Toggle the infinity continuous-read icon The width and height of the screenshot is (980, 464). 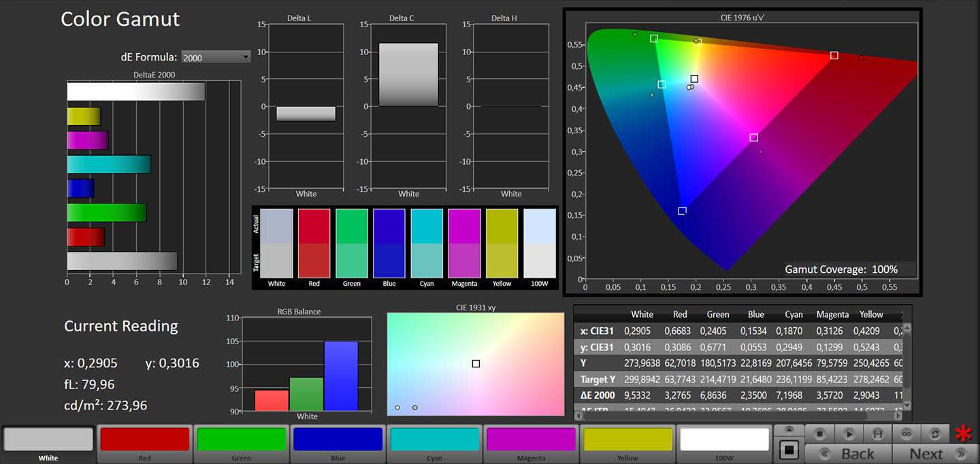[906, 433]
